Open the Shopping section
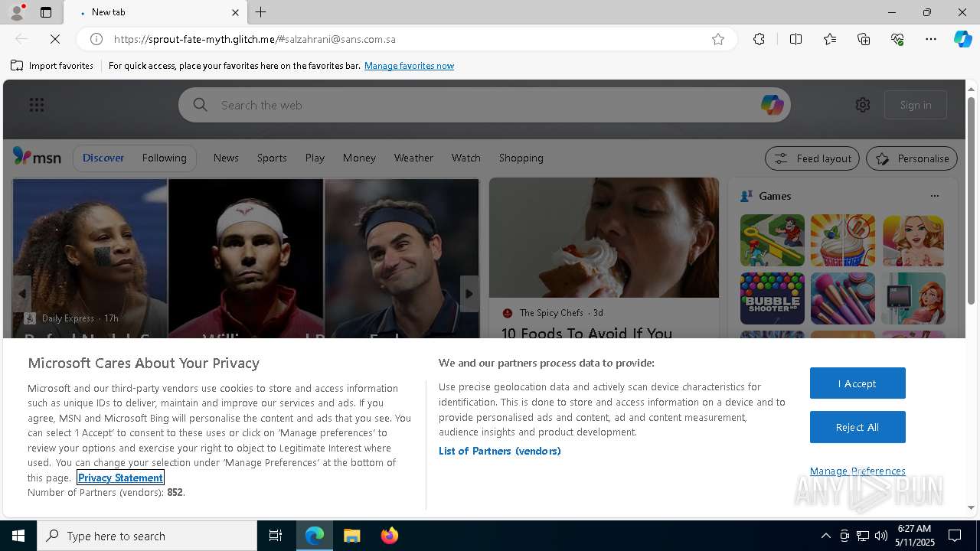 tap(521, 158)
